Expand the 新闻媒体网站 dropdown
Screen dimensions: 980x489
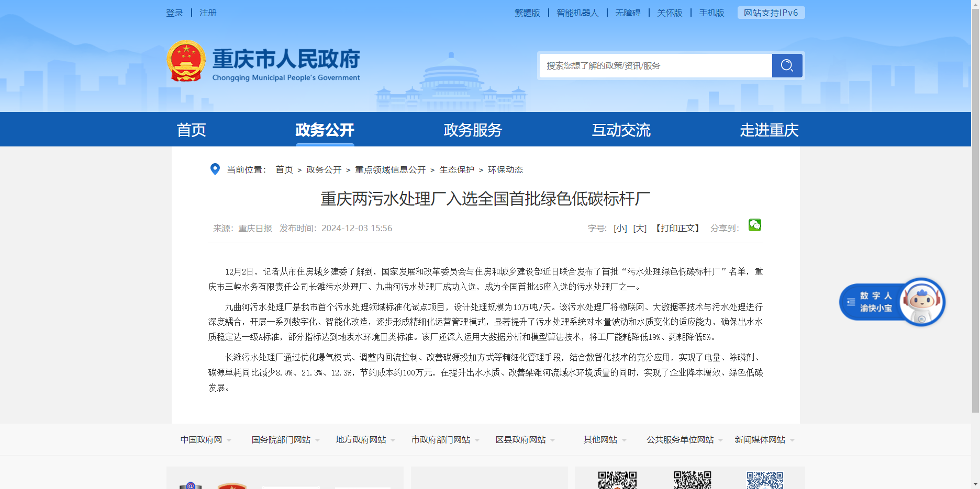764,440
